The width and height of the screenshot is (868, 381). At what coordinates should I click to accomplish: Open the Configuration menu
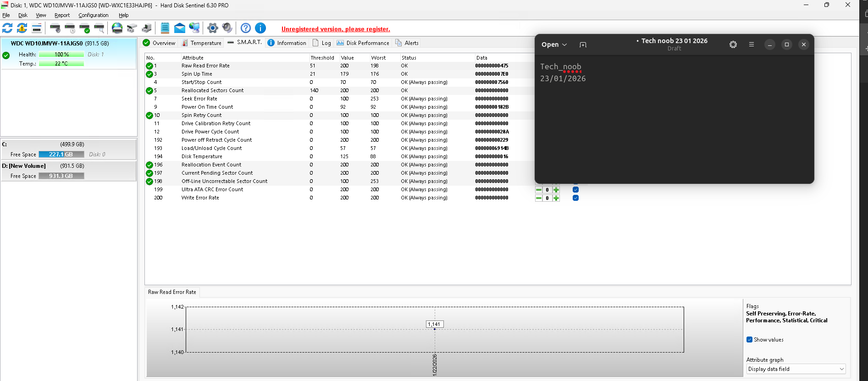(93, 15)
